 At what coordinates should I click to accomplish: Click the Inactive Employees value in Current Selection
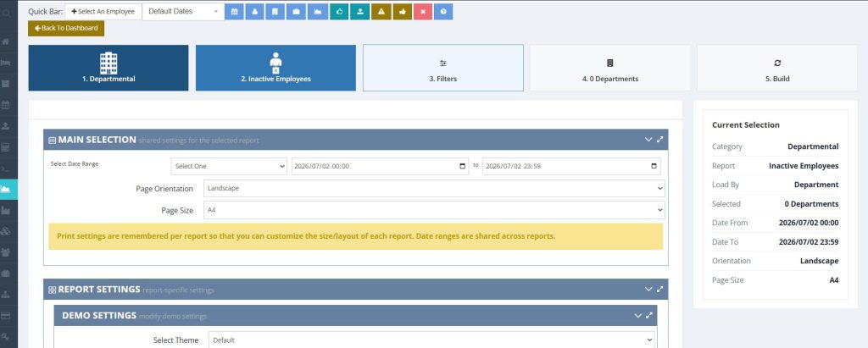[804, 165]
